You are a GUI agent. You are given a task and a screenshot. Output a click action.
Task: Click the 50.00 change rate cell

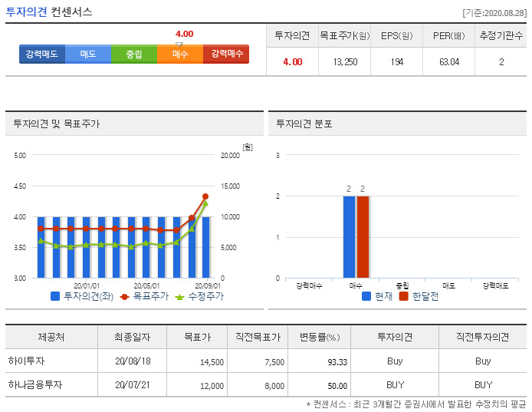(337, 386)
